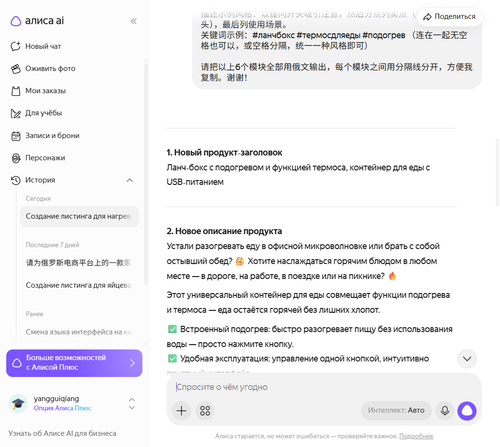Click text USB-питанием
This screenshot has height=447, width=500.
point(195,182)
